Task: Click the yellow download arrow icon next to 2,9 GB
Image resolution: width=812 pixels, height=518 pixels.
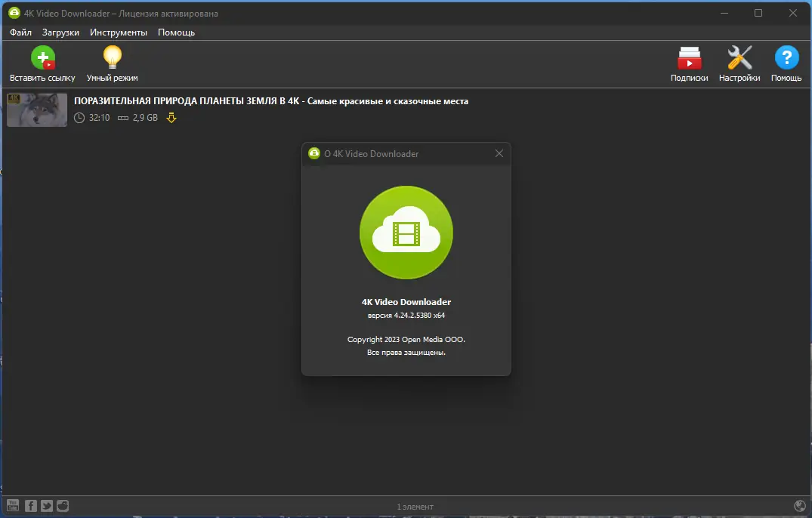Action: [171, 118]
